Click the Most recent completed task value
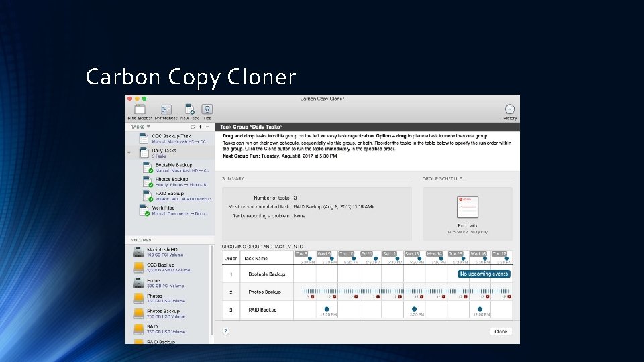 (x=333, y=207)
